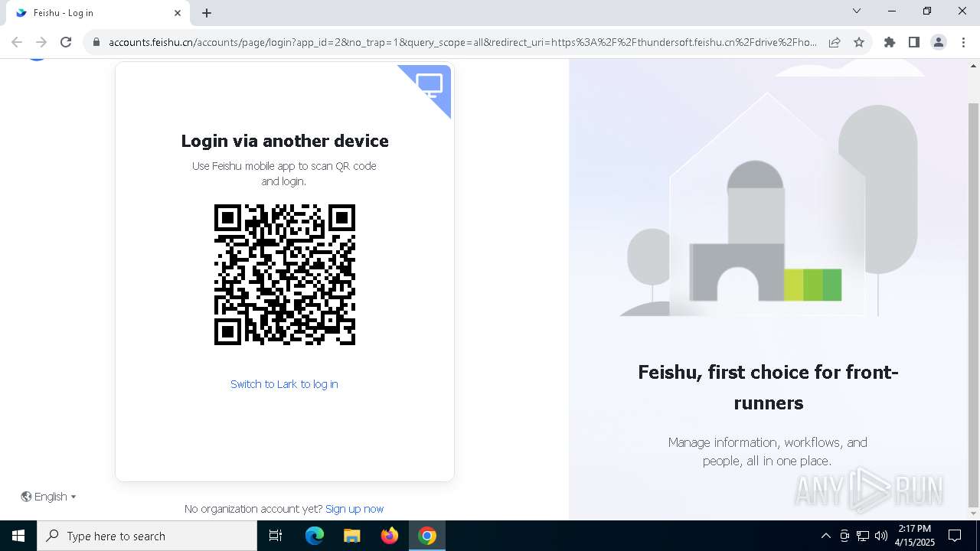Open the Sign up now link
Image resolution: width=980 pixels, height=551 pixels.
354,509
